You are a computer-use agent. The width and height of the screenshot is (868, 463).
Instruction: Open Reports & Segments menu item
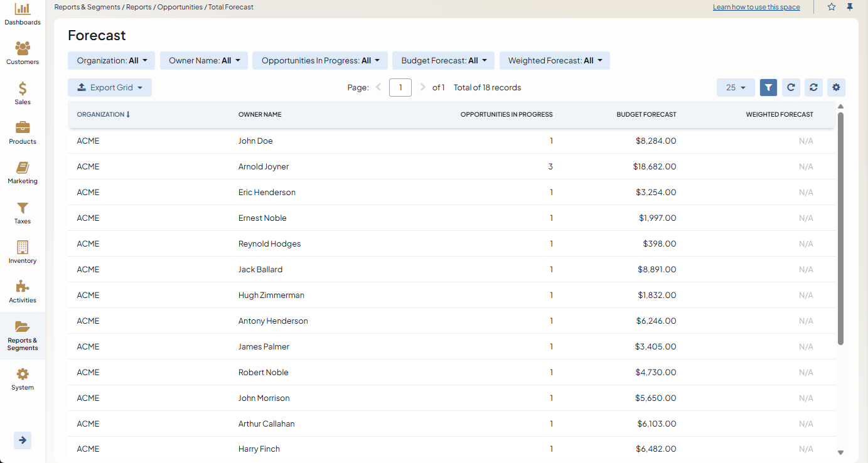(23, 336)
